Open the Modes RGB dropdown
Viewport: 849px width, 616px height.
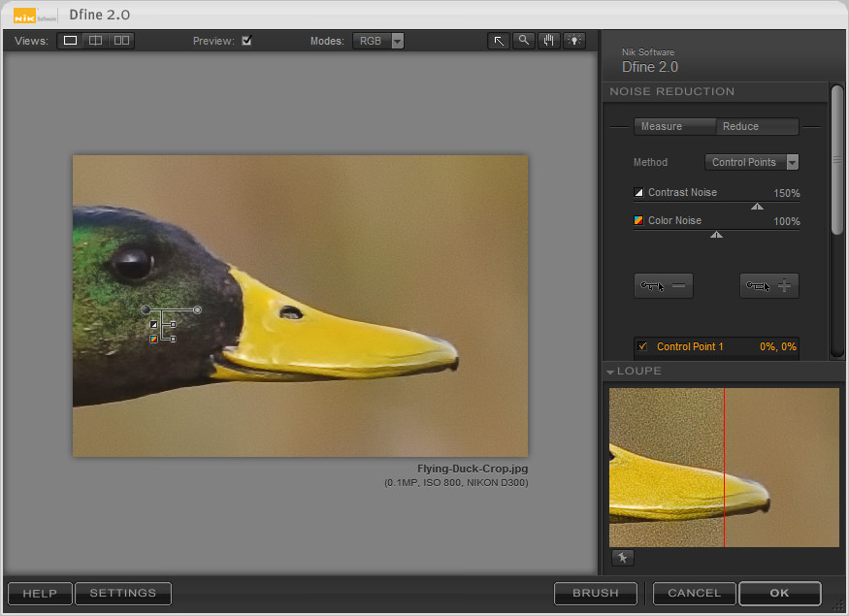pyautogui.click(x=378, y=41)
